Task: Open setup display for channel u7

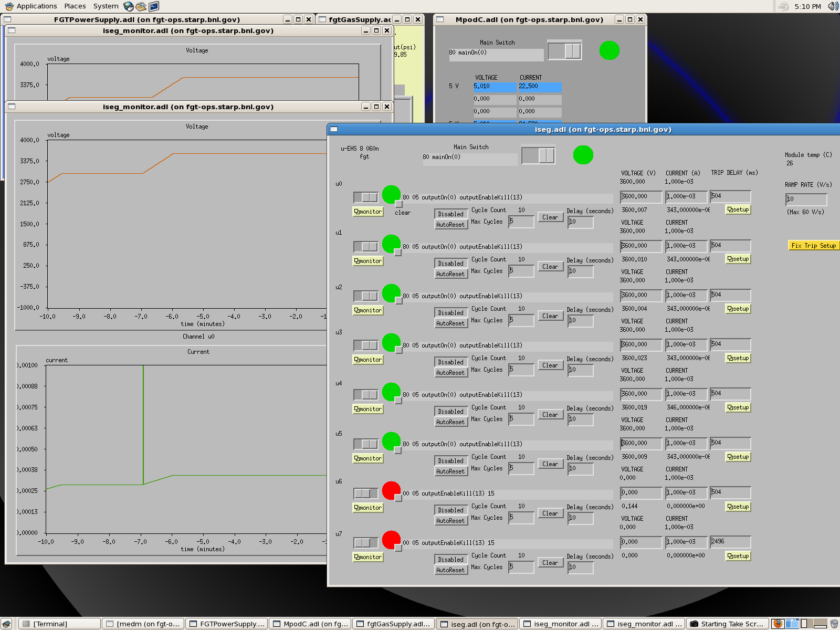Action: coord(738,556)
